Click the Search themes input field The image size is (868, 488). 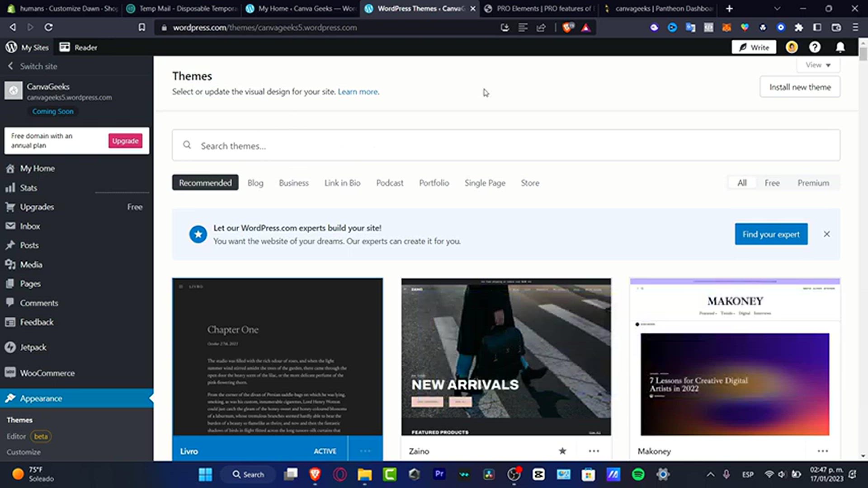click(505, 145)
